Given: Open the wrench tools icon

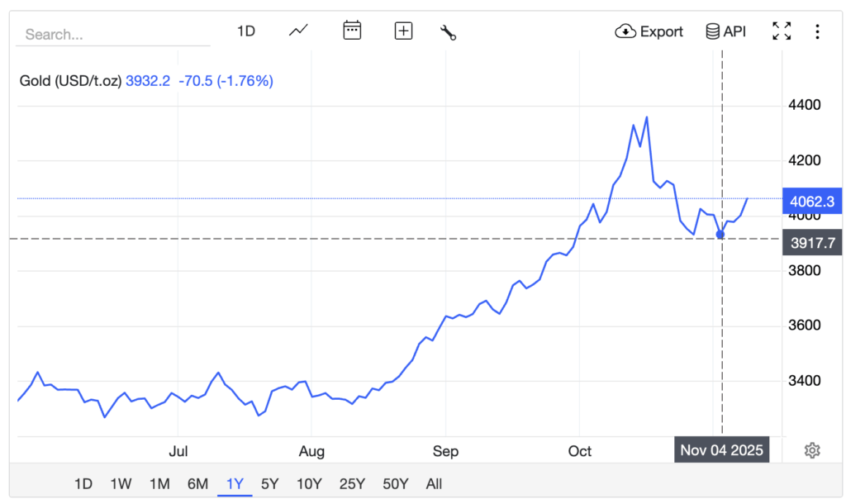Looking at the screenshot, I should point(449,32).
